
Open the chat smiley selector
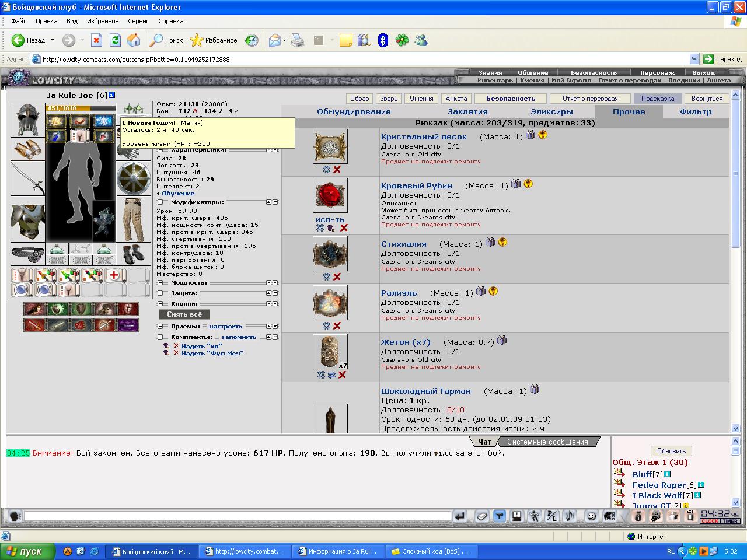coord(592,516)
